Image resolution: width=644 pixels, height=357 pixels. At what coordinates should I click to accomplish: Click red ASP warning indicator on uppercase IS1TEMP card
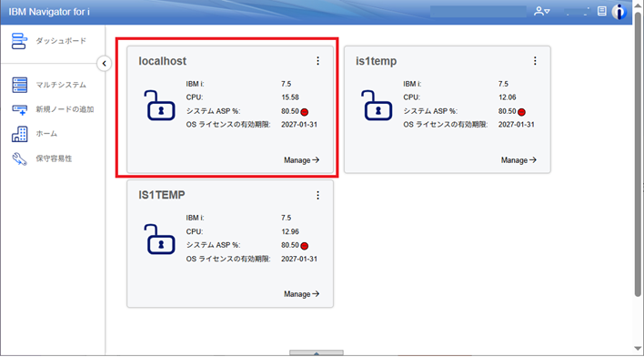305,246
